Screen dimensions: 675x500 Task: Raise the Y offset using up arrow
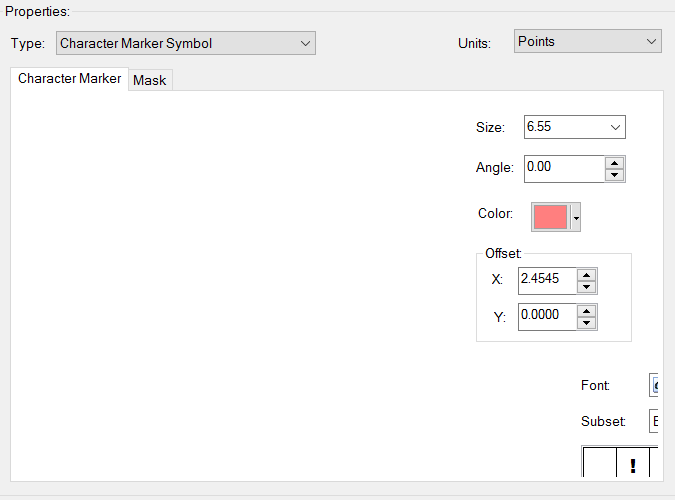(587, 311)
